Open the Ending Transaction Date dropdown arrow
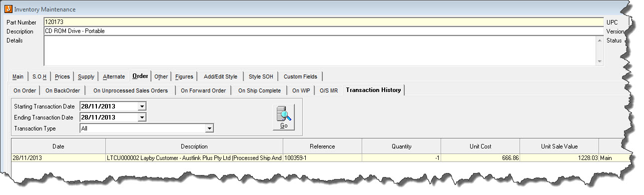 (x=142, y=117)
